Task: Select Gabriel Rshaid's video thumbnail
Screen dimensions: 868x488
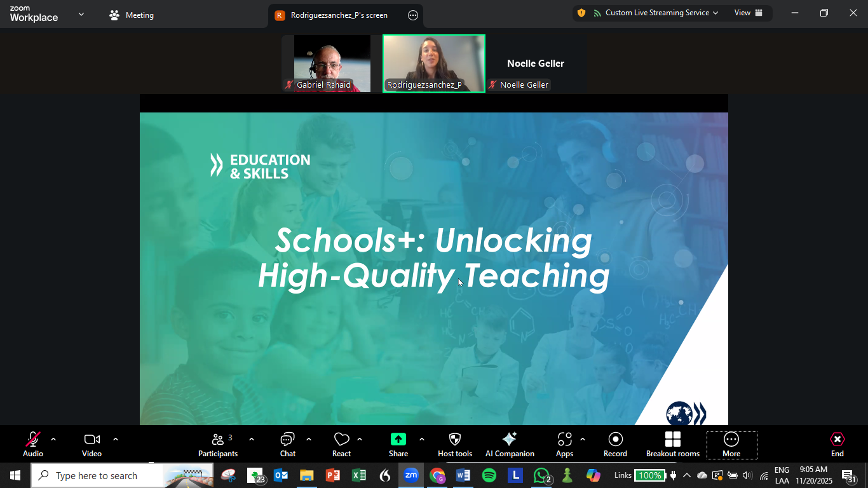Action: (x=332, y=63)
